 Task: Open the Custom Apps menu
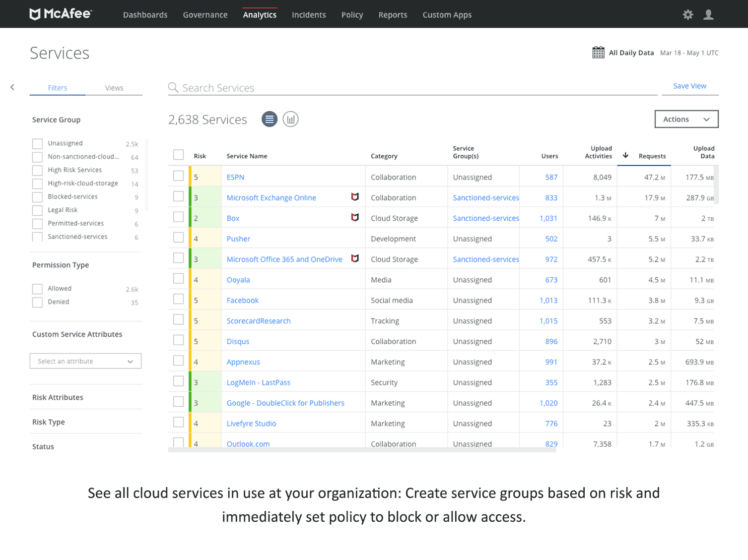click(x=447, y=15)
